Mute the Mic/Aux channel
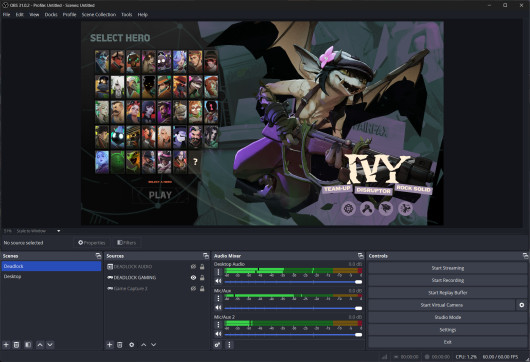The height and width of the screenshot is (362, 530). (x=218, y=308)
